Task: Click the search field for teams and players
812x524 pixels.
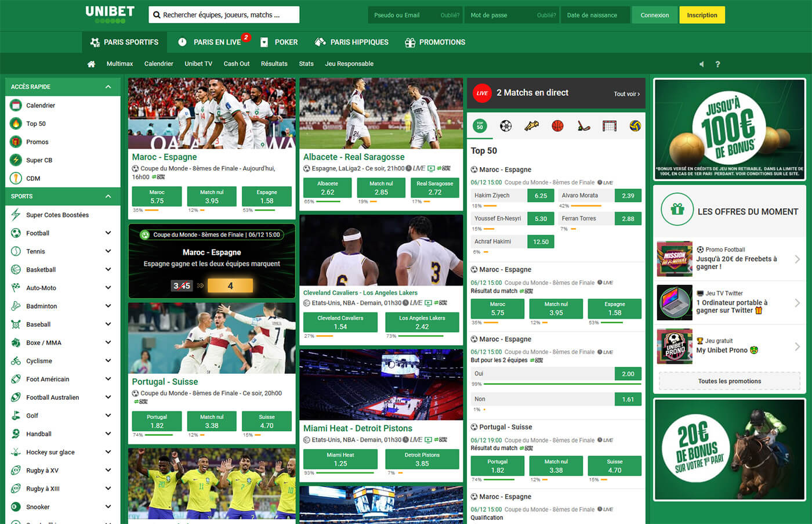Action: click(224, 15)
